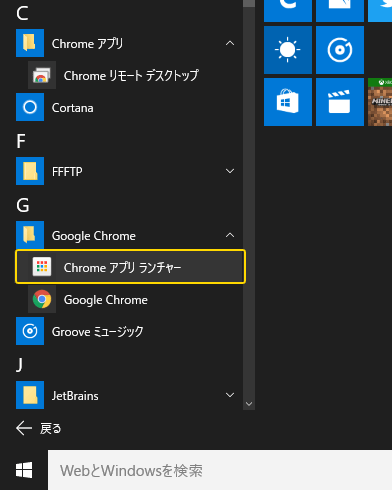Click the Chrome アプリ folder name

(x=87, y=44)
